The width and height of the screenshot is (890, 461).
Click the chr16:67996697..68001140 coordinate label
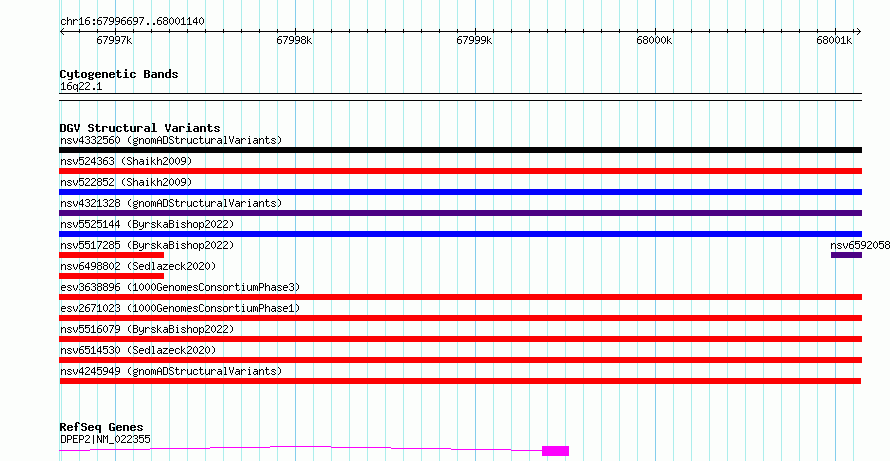tap(132, 22)
